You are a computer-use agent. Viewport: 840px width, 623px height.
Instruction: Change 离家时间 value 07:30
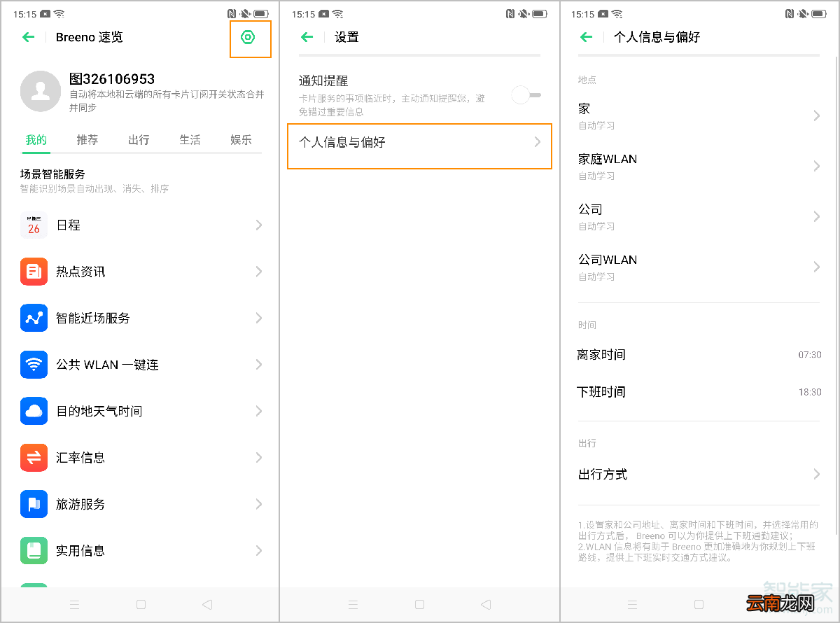tap(810, 355)
